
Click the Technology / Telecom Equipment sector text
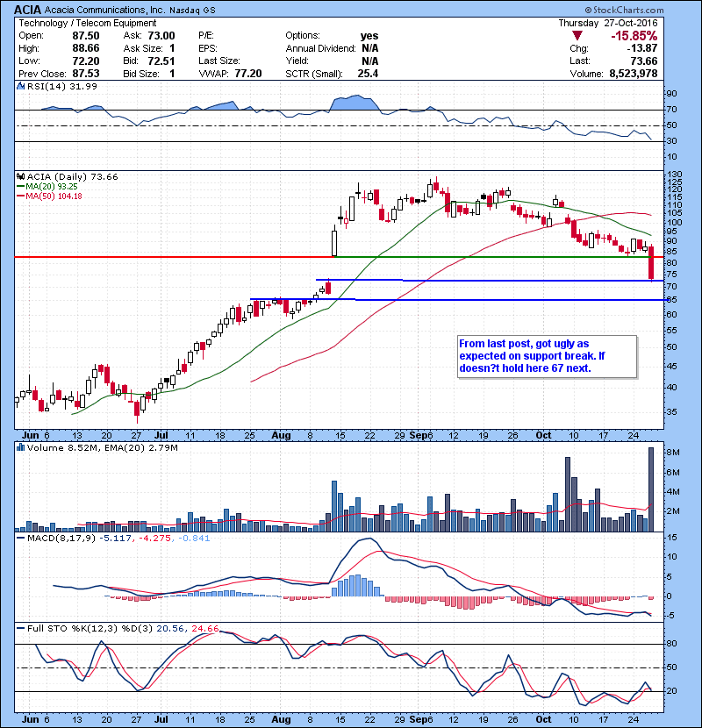(88, 23)
